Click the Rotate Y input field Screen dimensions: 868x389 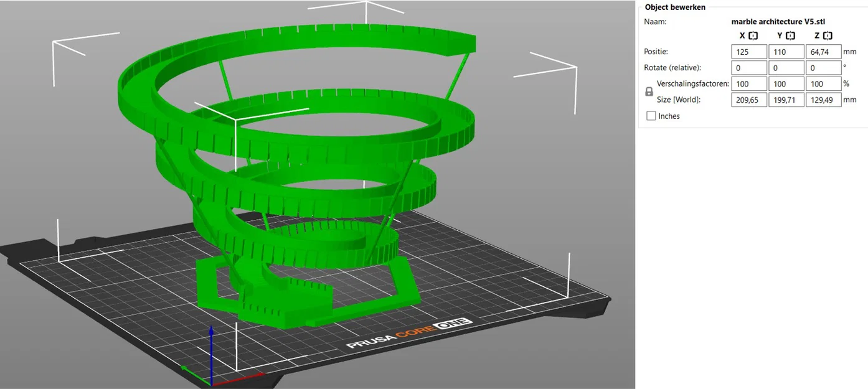(786, 68)
